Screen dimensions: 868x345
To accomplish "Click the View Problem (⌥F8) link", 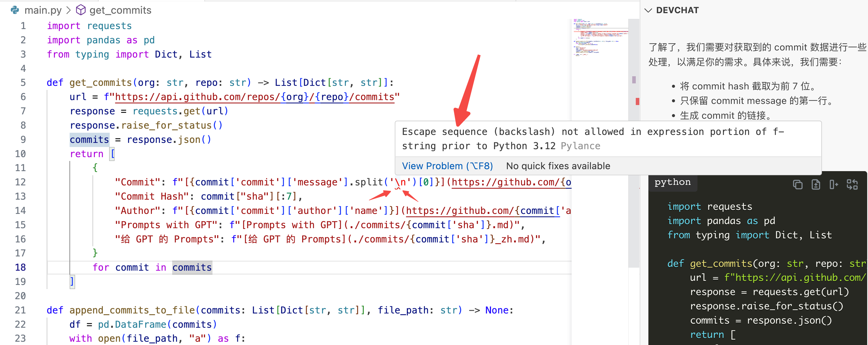I will click(x=447, y=165).
